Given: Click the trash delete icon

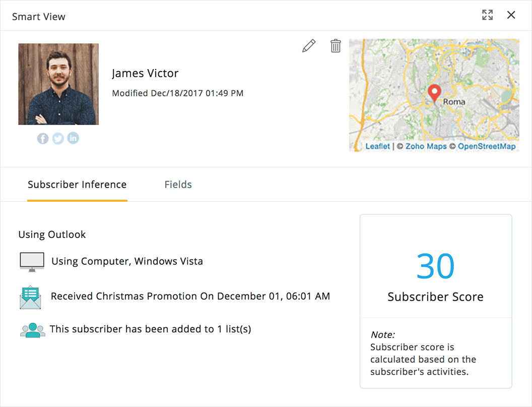Looking at the screenshot, I should point(336,46).
